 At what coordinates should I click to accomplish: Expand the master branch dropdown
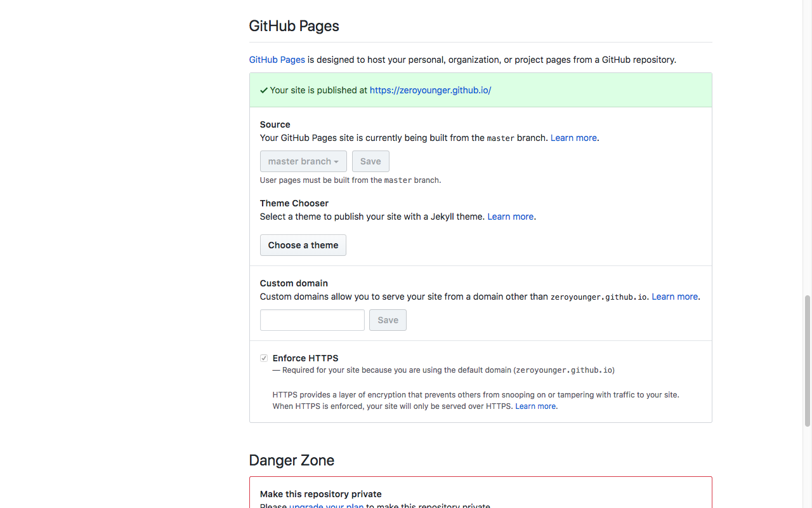(303, 161)
